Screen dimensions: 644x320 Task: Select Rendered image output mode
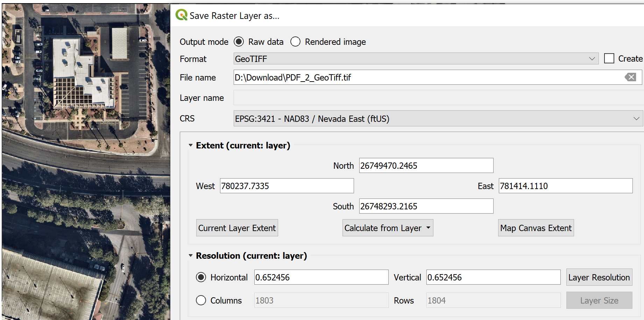point(296,42)
